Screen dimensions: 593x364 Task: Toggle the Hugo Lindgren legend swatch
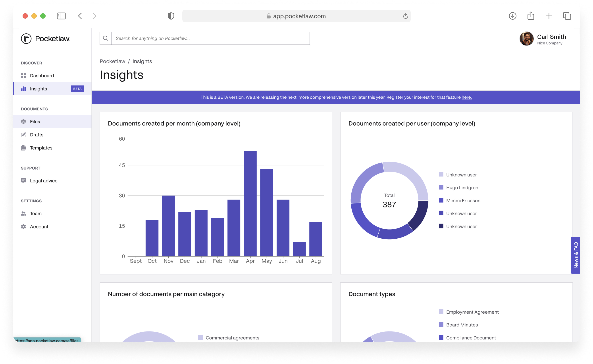click(441, 187)
